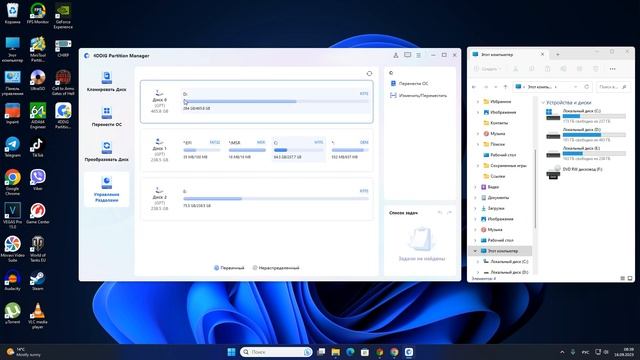Click the Нераспределенный legend item
The image size is (640, 360).
coord(276,268)
